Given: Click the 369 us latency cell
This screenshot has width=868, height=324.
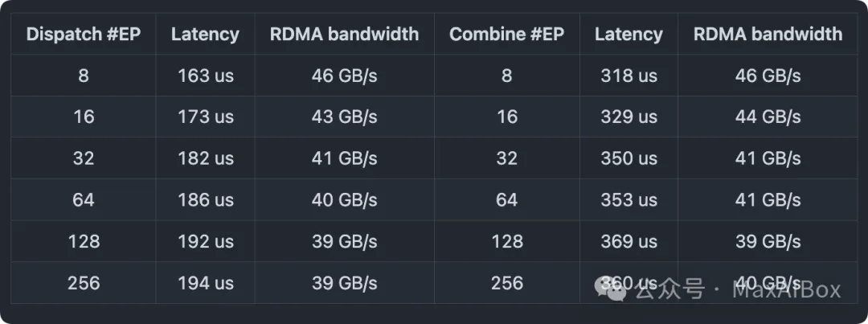Looking at the screenshot, I should pyautogui.click(x=628, y=241).
